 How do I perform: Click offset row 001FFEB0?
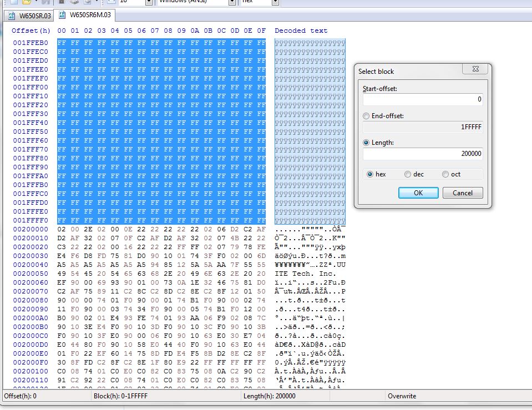coord(31,43)
